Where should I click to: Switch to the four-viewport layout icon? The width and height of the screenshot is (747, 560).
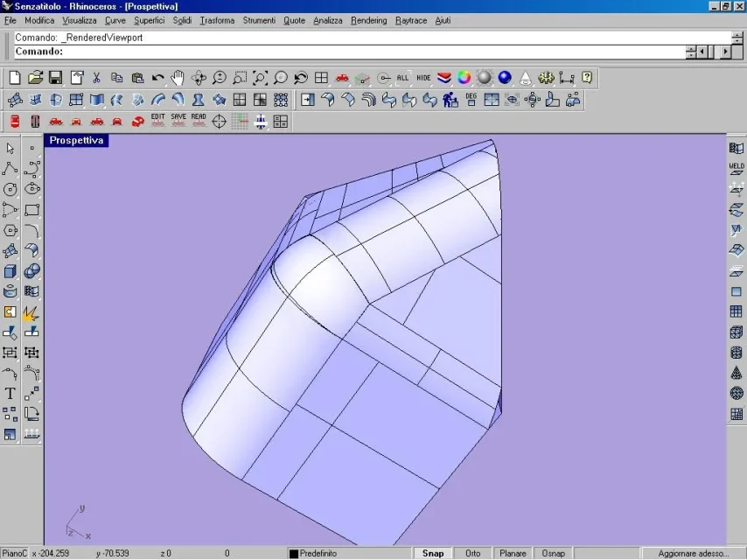point(322,77)
